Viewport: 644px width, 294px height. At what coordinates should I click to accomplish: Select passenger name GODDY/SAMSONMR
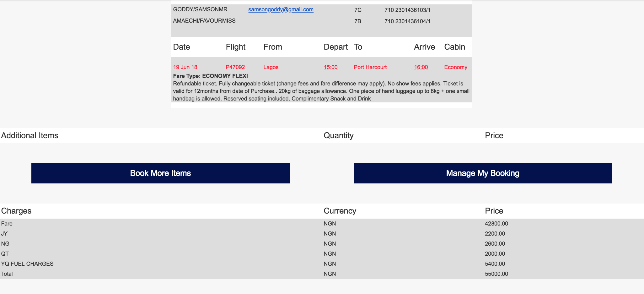200,9
